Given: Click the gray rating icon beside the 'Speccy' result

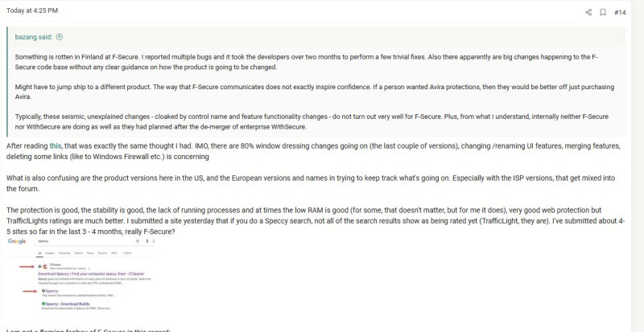Looking at the screenshot, I should tap(43, 291).
